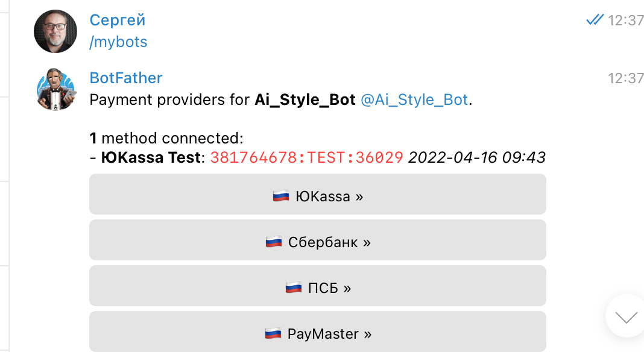Click the BotFather chat name
644x352 pixels.
[125, 77]
